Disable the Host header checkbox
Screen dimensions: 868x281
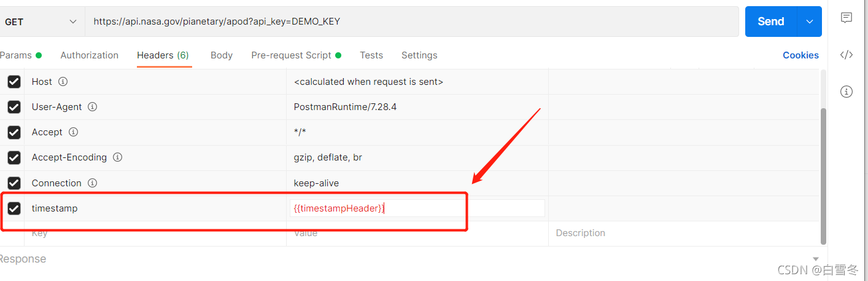(x=14, y=82)
